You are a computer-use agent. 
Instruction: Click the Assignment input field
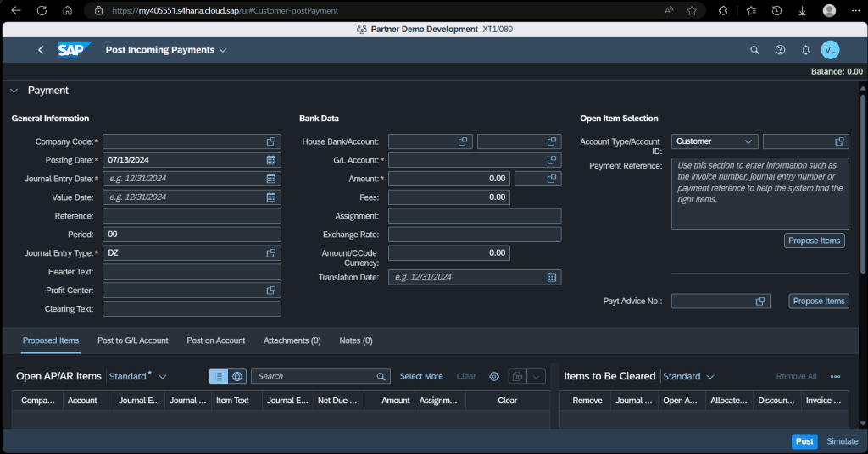(475, 216)
